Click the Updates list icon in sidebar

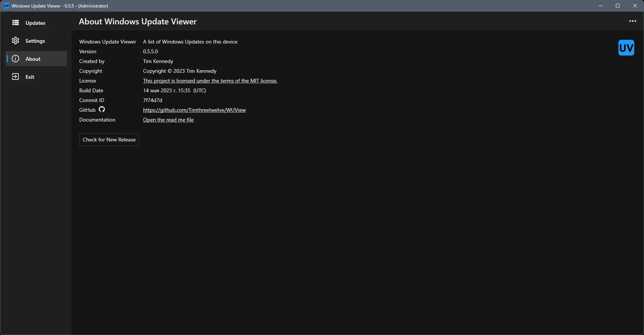coord(15,23)
